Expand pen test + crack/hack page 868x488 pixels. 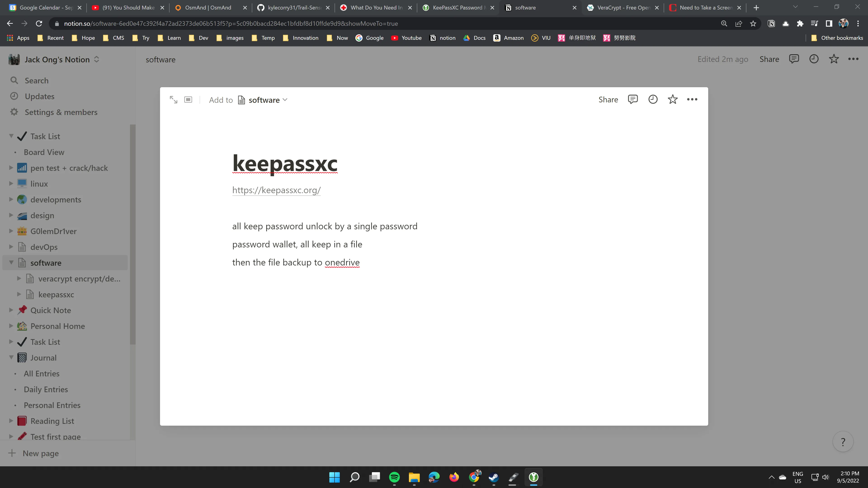11,168
